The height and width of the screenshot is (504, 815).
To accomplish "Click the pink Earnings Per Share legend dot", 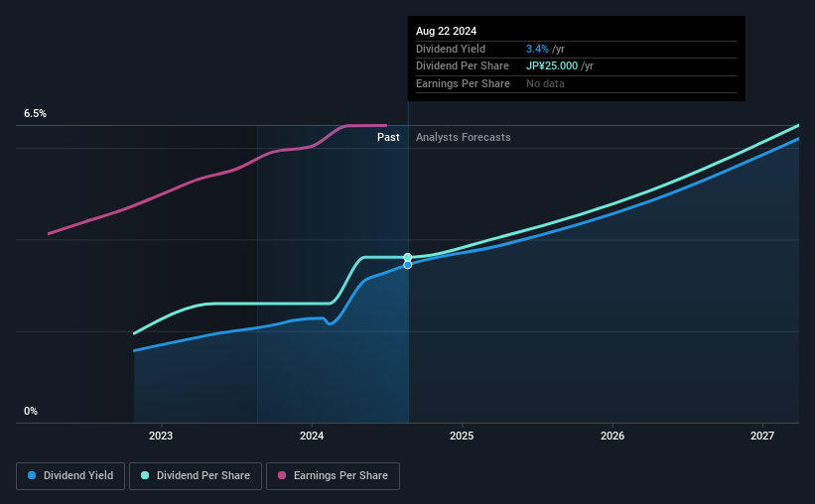I will tap(282, 475).
